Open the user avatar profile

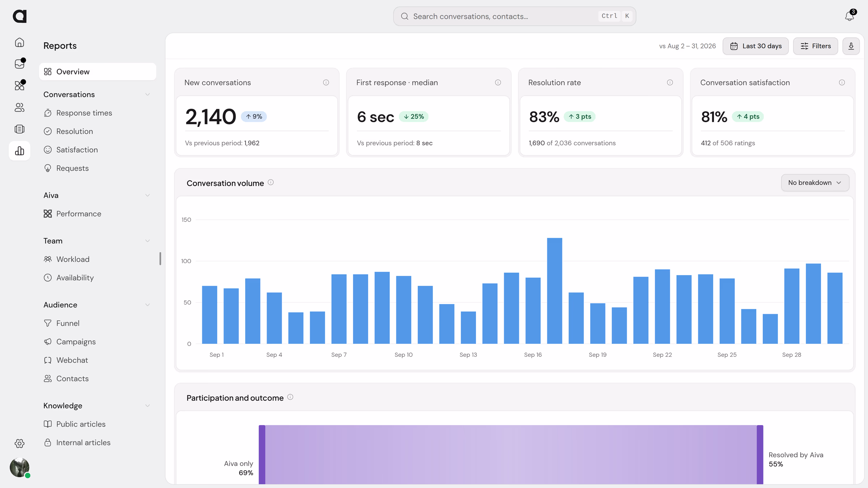pyautogui.click(x=20, y=467)
